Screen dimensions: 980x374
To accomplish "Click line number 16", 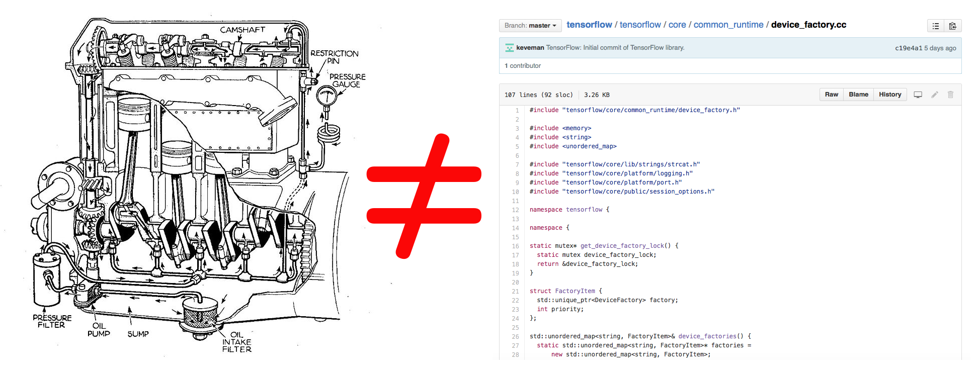I will pyautogui.click(x=515, y=246).
